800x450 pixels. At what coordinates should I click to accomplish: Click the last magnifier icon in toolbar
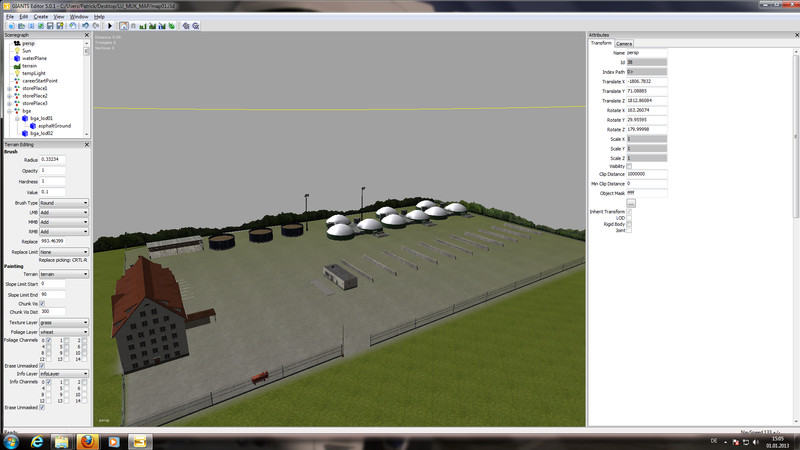point(195,26)
